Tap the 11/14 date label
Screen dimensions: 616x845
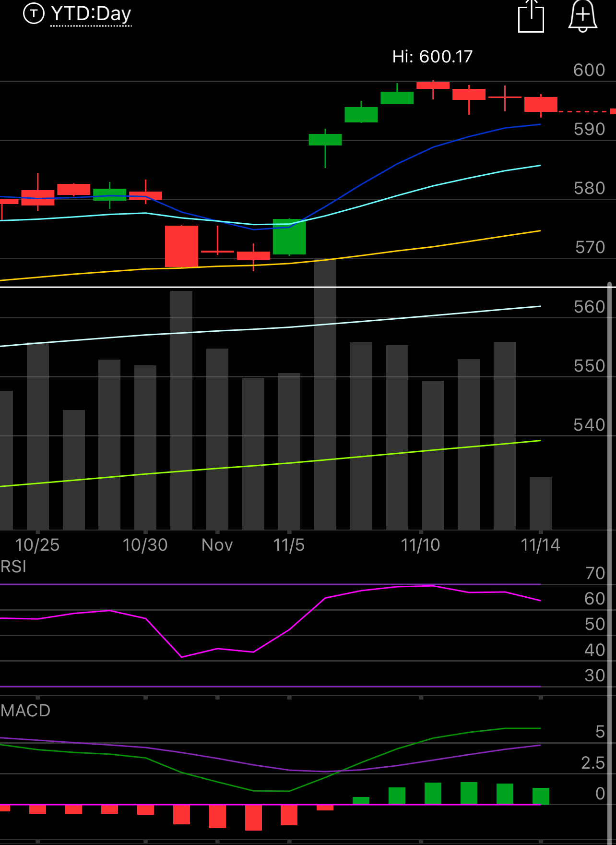pos(540,545)
